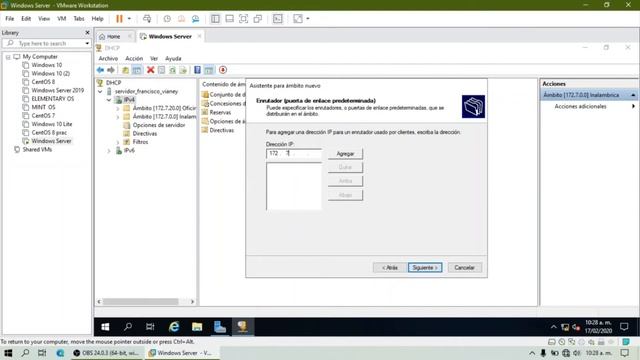Collapse the servidor_francisco_vianey node
This screenshot has width=640, height=360.
click(x=100, y=91)
